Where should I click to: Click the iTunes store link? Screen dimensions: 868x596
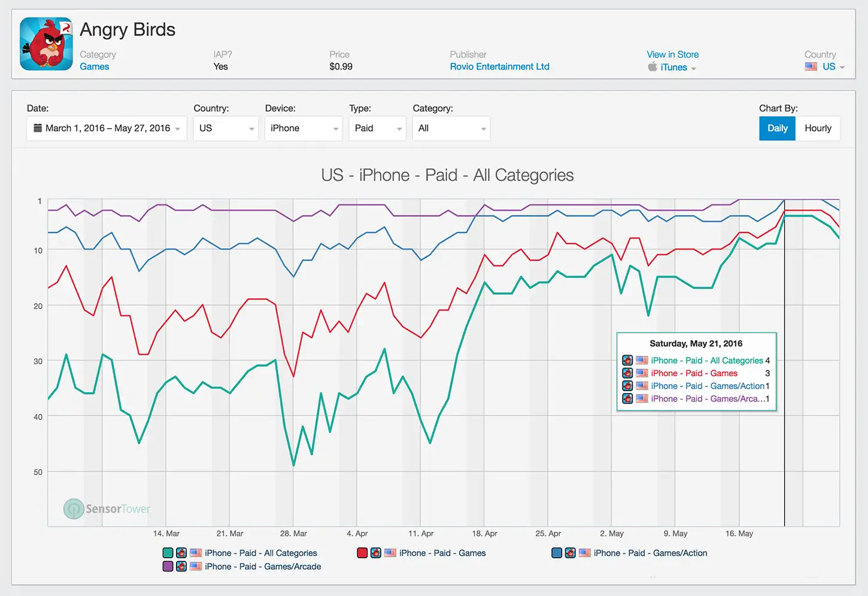[674, 67]
